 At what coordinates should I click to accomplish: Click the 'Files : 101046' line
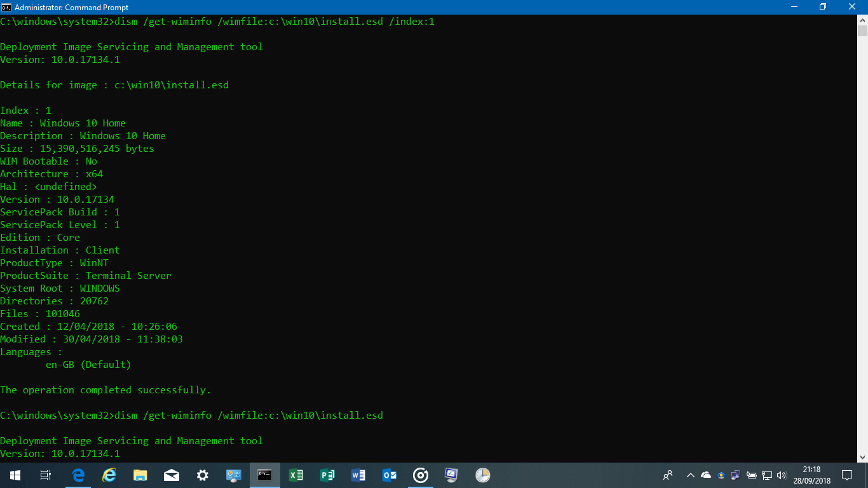40,314
